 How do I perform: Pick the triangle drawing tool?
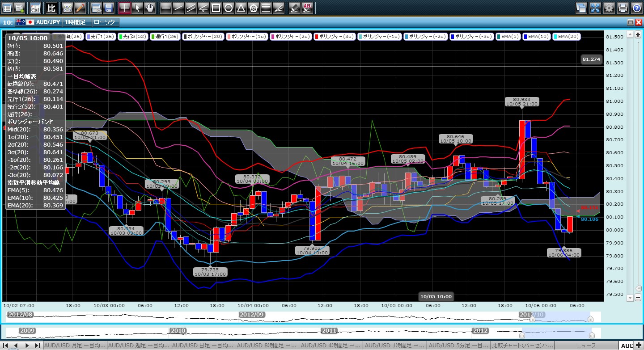[x=241, y=8]
